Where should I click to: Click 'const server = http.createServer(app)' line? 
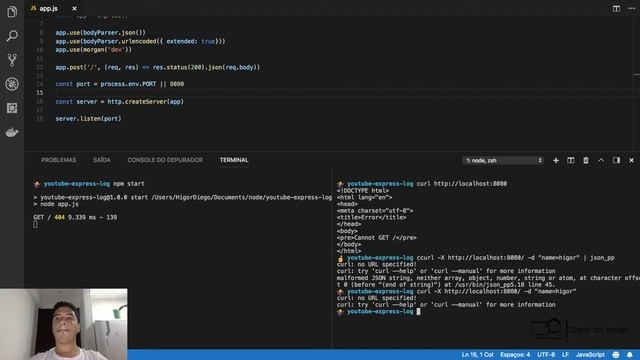(120, 102)
